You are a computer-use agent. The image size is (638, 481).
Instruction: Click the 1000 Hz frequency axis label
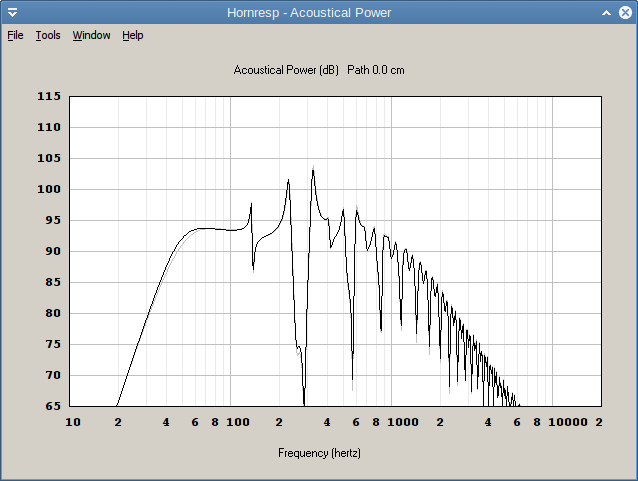point(403,422)
